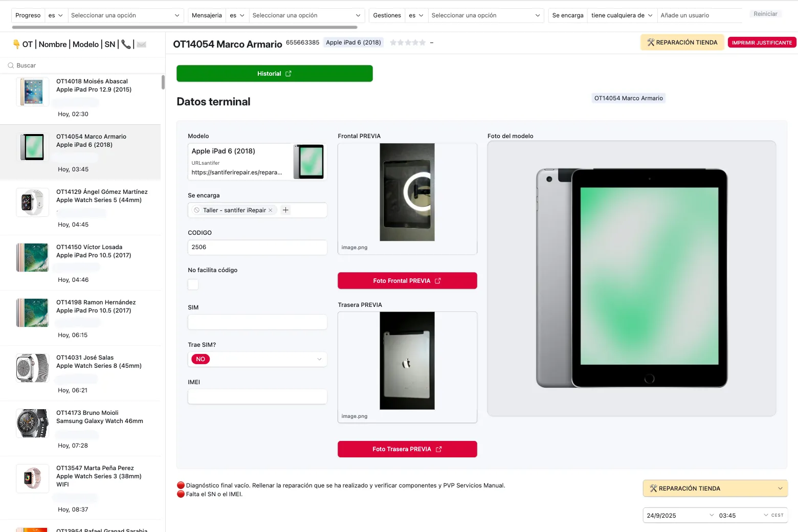The width and height of the screenshot is (798, 532).
Task: Select the Mensajeria tab at the top
Action: point(207,15)
